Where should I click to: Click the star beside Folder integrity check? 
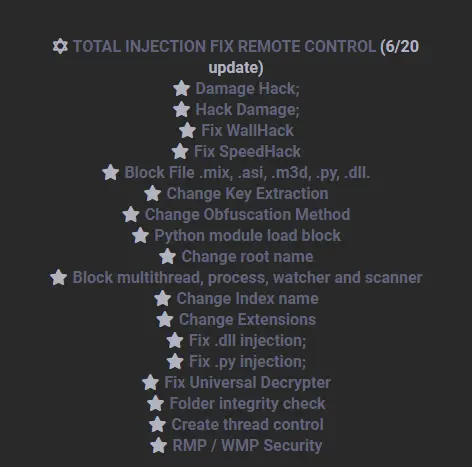[x=155, y=403]
